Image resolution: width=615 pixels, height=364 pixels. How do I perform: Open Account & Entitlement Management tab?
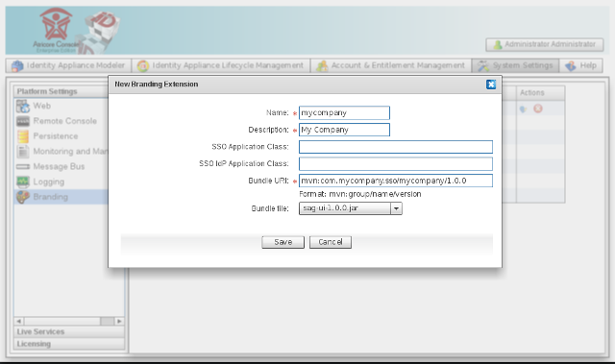click(391, 66)
